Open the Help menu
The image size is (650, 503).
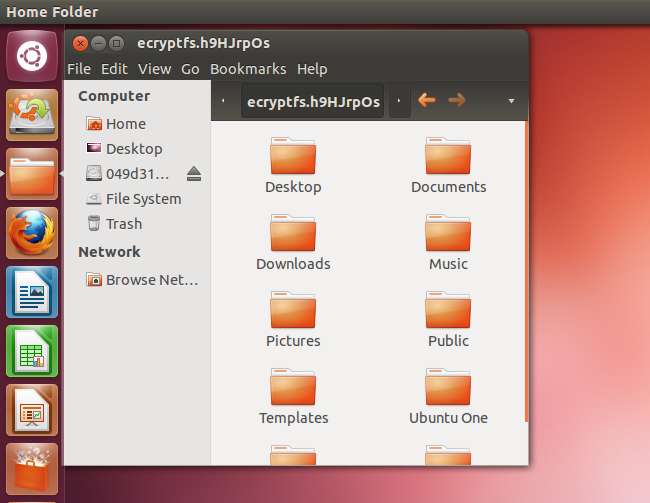click(312, 69)
